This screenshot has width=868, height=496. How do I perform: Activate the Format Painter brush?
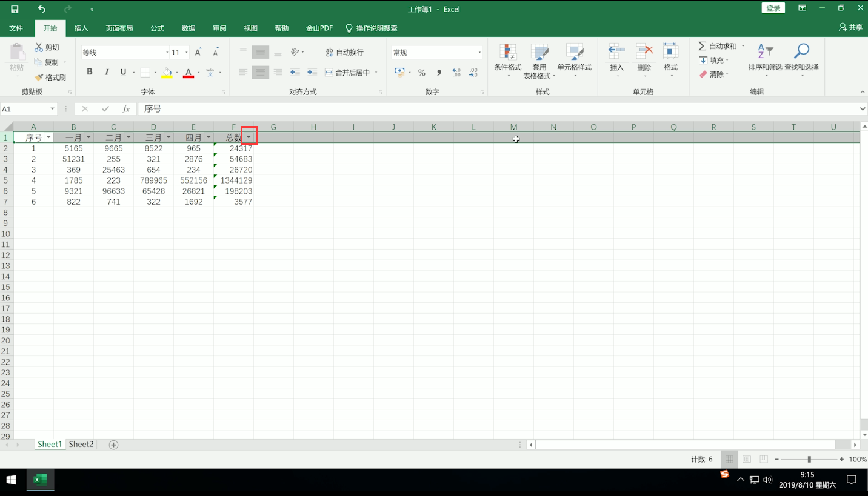(x=50, y=78)
